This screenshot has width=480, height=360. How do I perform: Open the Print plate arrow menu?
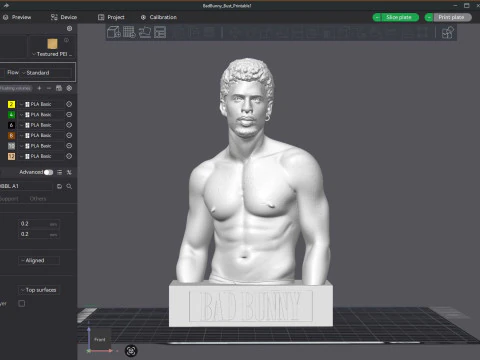tap(429, 17)
